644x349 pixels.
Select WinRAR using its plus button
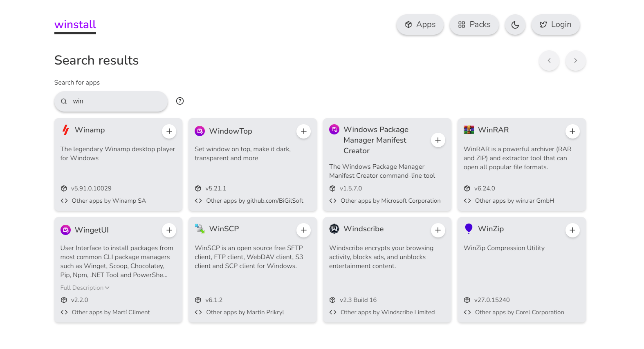[572, 131]
